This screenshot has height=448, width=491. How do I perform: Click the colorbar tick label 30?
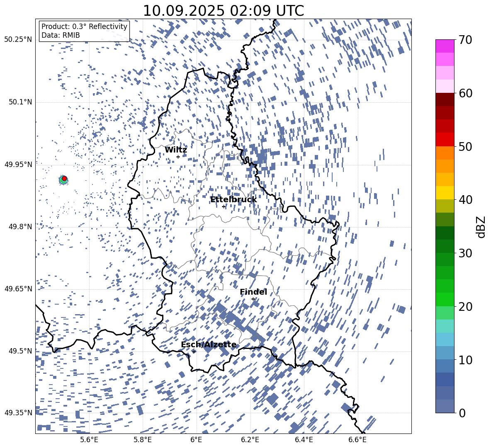pyautogui.click(x=465, y=253)
